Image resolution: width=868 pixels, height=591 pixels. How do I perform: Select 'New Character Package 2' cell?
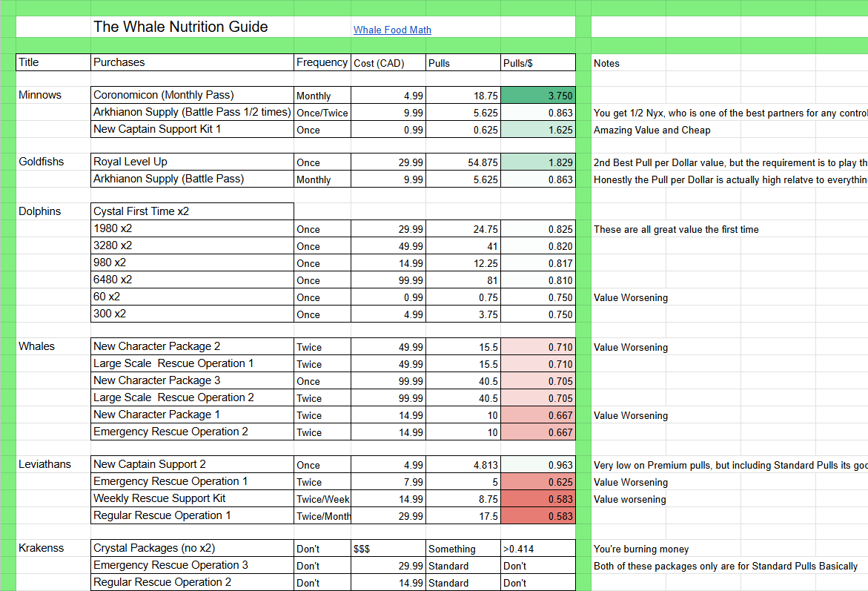click(x=192, y=347)
